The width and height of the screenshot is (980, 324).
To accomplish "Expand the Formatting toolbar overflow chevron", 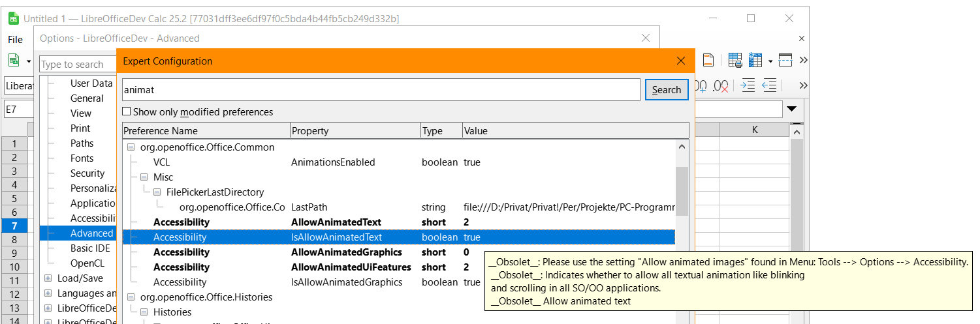I will [803, 85].
